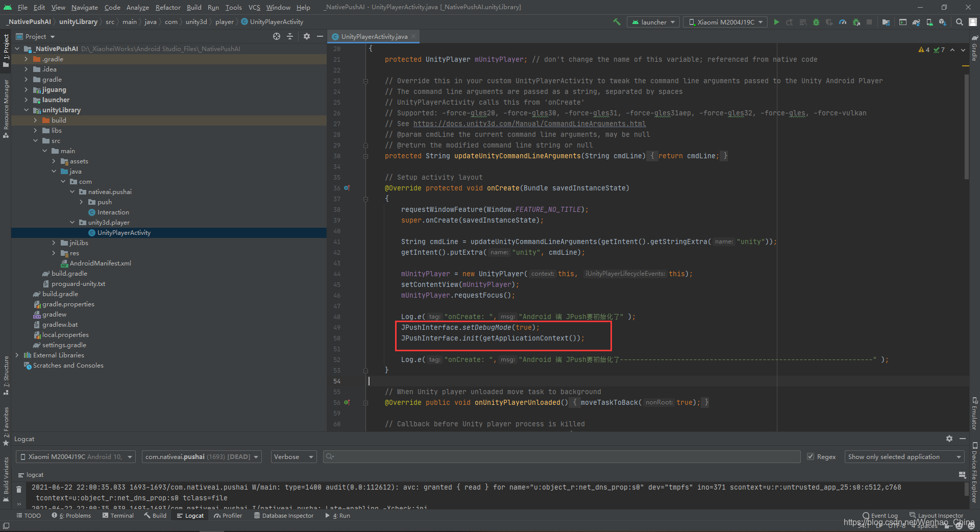Open Logcat device dropdown Xiaomi Android 10

point(76,456)
